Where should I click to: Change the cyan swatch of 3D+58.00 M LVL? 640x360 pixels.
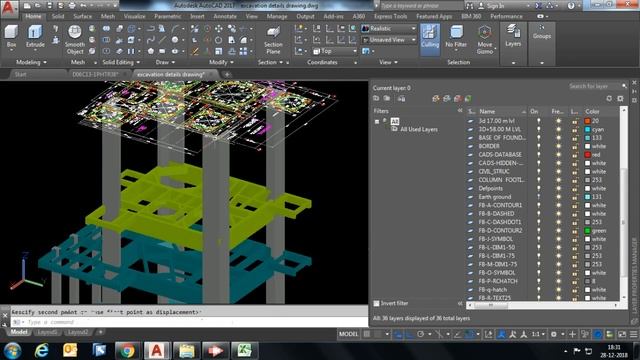point(587,129)
